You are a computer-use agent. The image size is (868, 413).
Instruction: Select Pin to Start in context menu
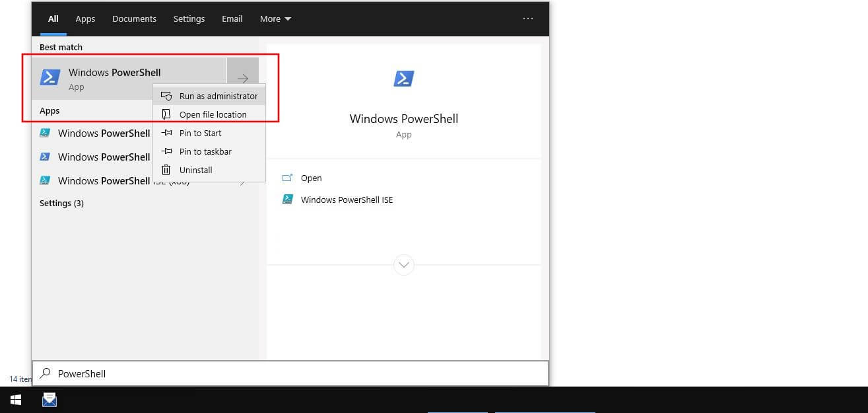[x=209, y=133]
